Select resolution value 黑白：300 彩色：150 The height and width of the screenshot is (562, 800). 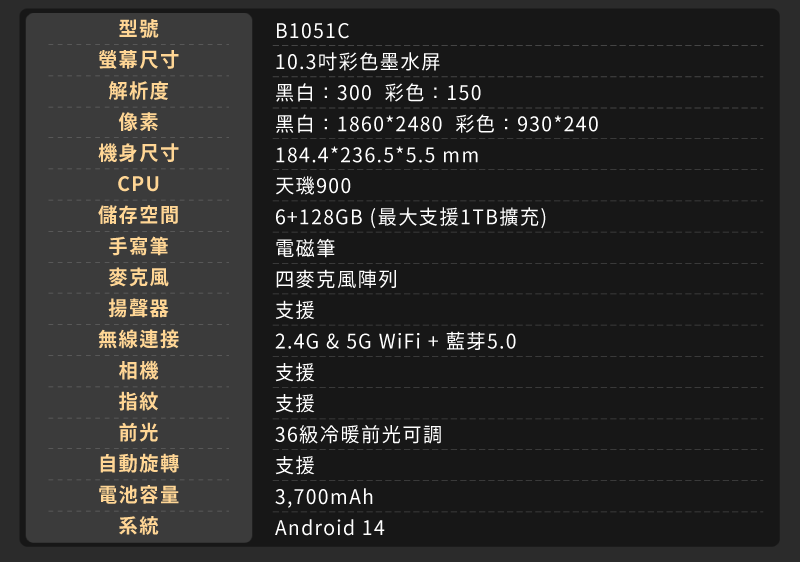tap(378, 93)
